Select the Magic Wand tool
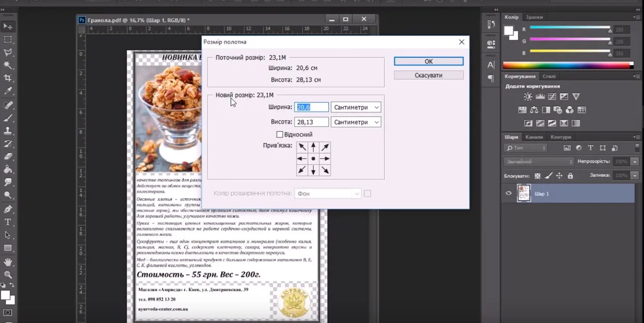 [x=8, y=65]
